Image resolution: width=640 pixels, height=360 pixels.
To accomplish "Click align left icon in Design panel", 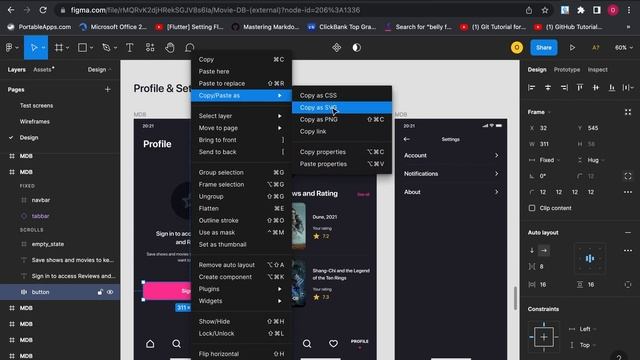I will pos(531,87).
